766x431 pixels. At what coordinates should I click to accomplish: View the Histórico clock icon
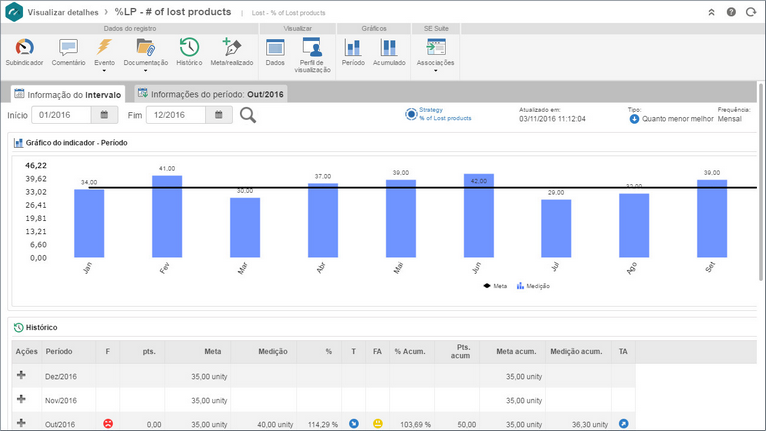(189, 47)
